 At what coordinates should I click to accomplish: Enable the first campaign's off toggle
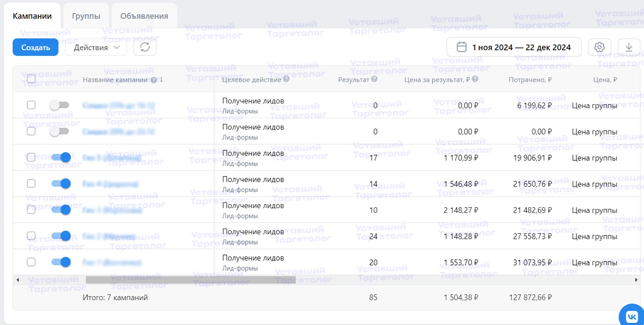60,105
